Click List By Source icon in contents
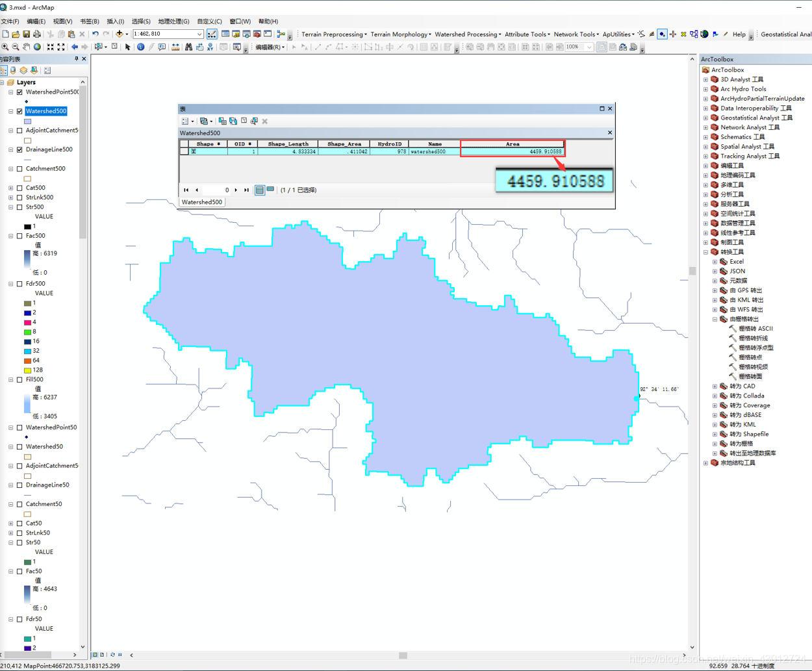Viewport: 812px width, 671px height. 14,70
